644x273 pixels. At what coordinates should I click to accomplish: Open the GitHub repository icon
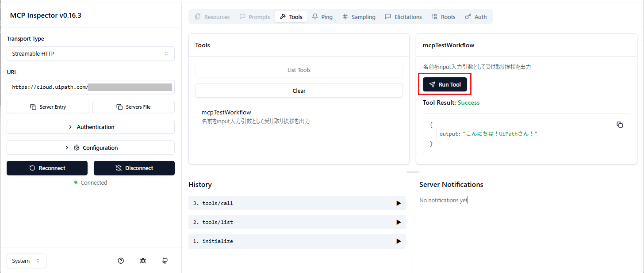165,261
